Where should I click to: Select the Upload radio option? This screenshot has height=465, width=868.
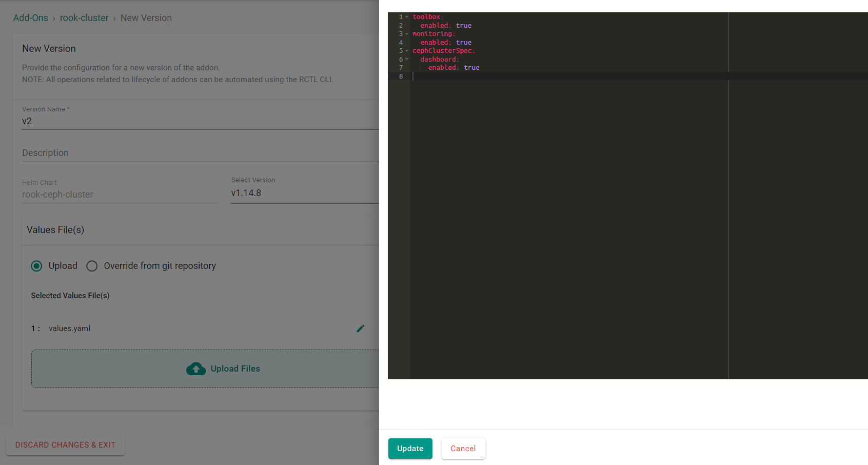pos(36,266)
